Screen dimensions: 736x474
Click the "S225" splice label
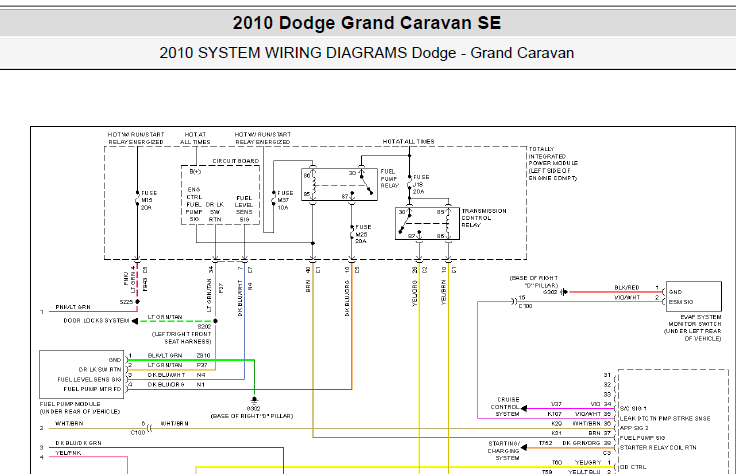point(126,302)
